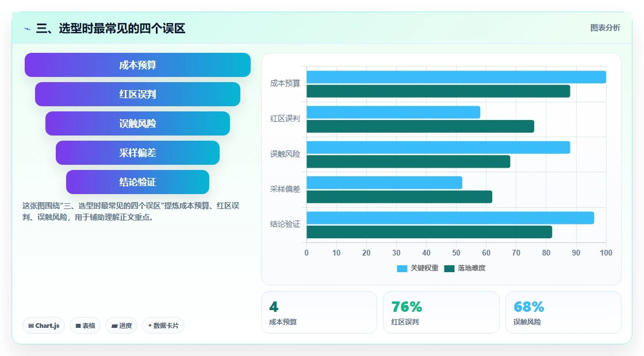The height and width of the screenshot is (356, 644).
Task: Open the data card showing 4 成本预算
Action: pos(319,312)
